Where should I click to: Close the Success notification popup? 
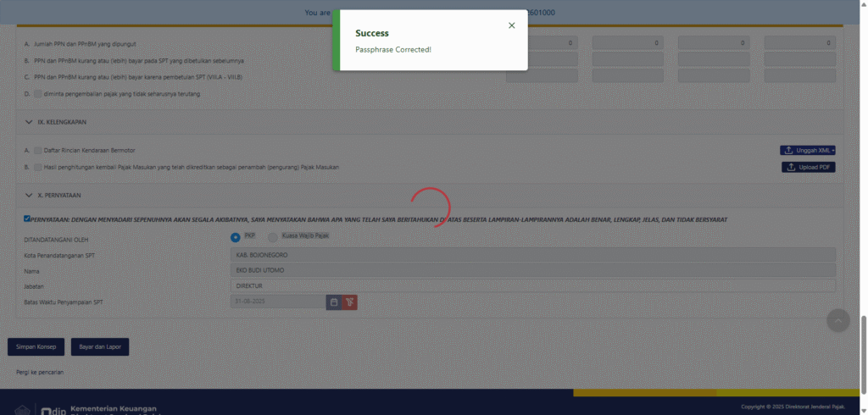click(x=511, y=25)
